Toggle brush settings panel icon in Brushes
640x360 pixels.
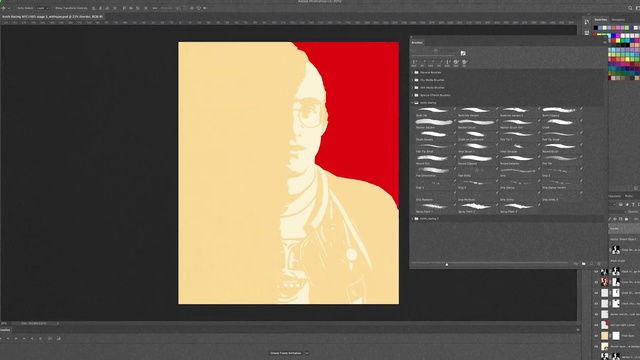click(463, 53)
